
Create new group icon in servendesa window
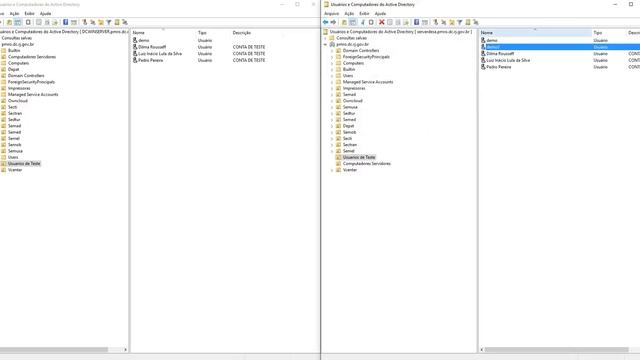444,22
